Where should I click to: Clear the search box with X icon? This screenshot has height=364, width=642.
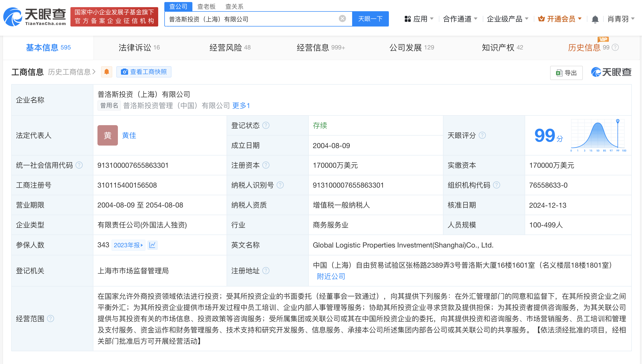(342, 19)
